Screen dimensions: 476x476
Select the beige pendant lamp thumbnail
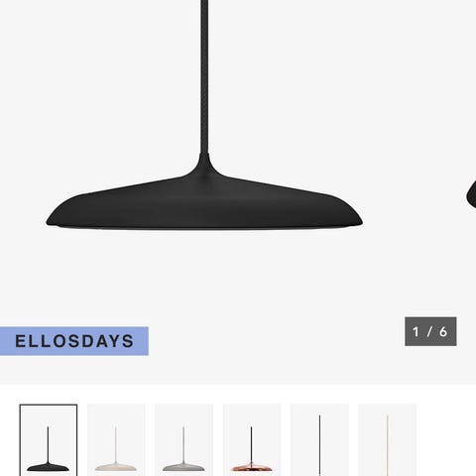[116, 440]
